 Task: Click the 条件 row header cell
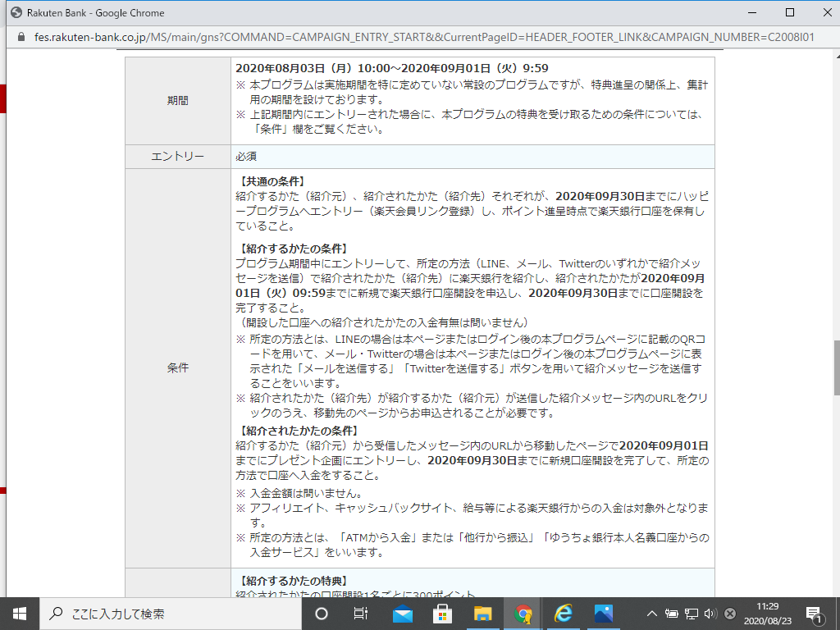click(x=178, y=368)
